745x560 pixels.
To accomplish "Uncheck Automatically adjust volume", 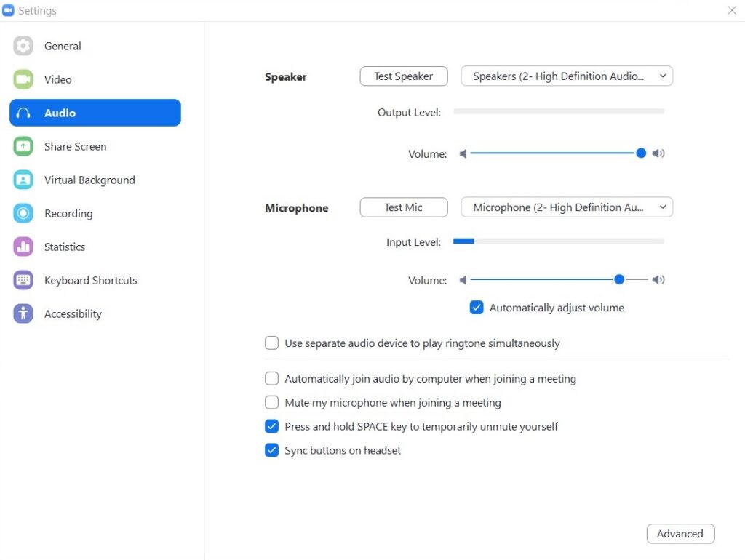I will point(477,308).
